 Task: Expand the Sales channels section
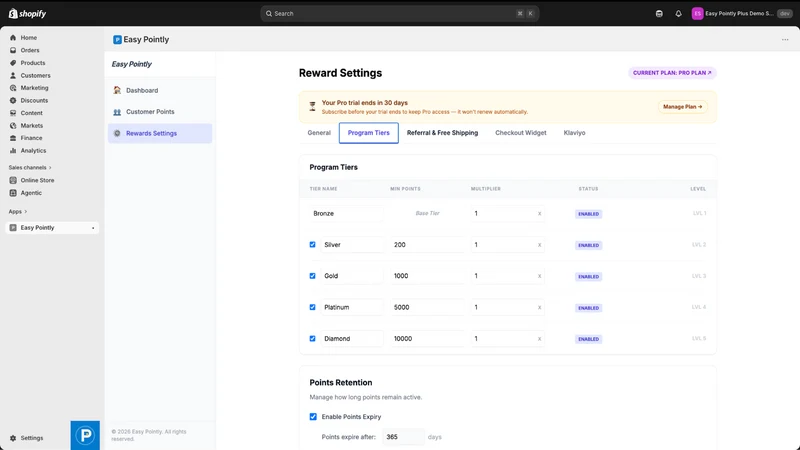30,167
